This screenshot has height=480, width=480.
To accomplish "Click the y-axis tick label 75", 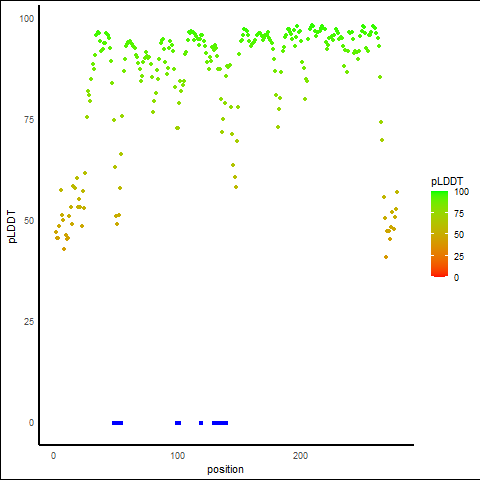I will (29, 120).
